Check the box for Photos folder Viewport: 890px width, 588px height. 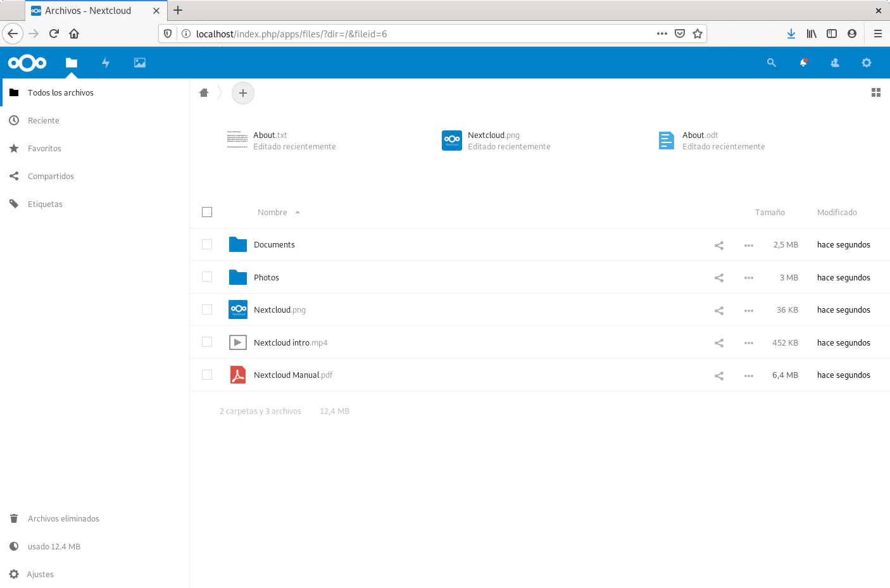click(x=207, y=277)
